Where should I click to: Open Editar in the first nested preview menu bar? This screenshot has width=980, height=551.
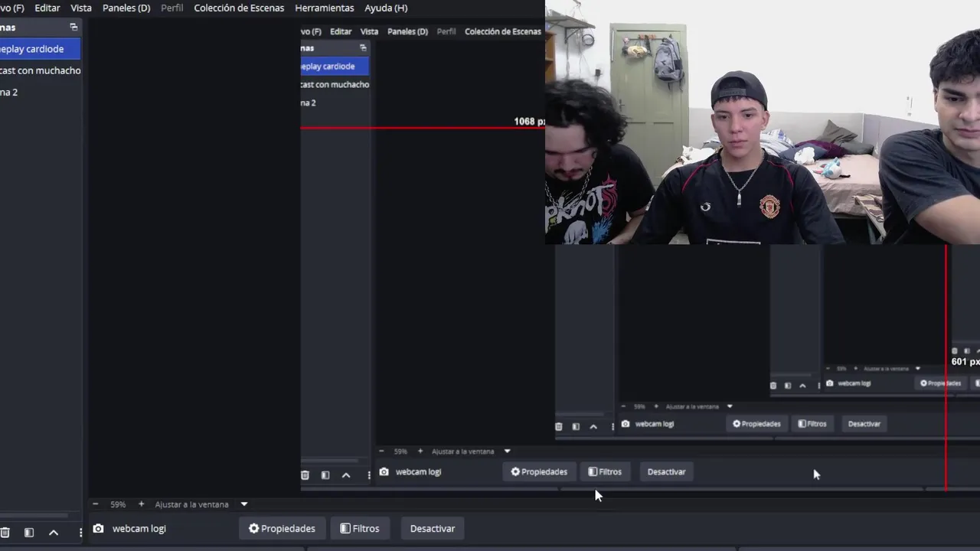tap(341, 31)
